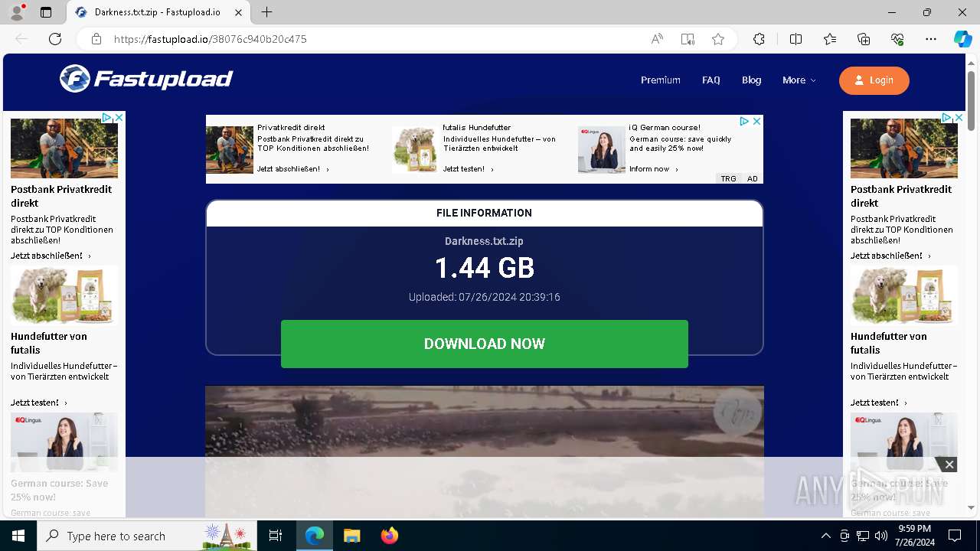Image resolution: width=980 pixels, height=551 pixels.
Task: Open the Collections icon
Action: click(864, 39)
